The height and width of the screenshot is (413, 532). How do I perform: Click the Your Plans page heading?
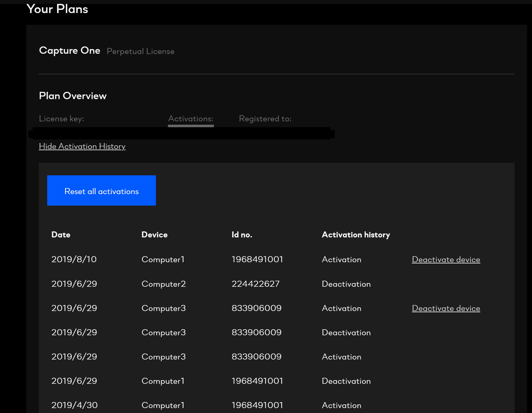point(57,9)
